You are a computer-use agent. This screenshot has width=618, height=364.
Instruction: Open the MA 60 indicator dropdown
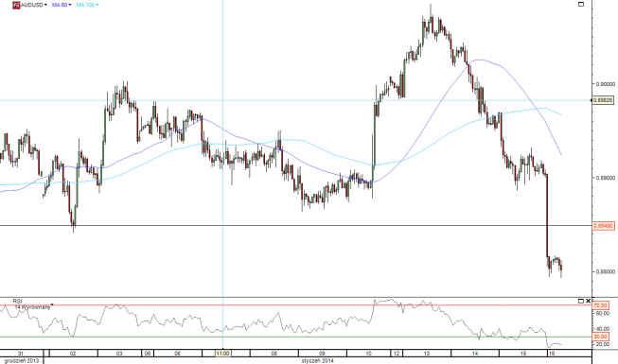pos(70,5)
